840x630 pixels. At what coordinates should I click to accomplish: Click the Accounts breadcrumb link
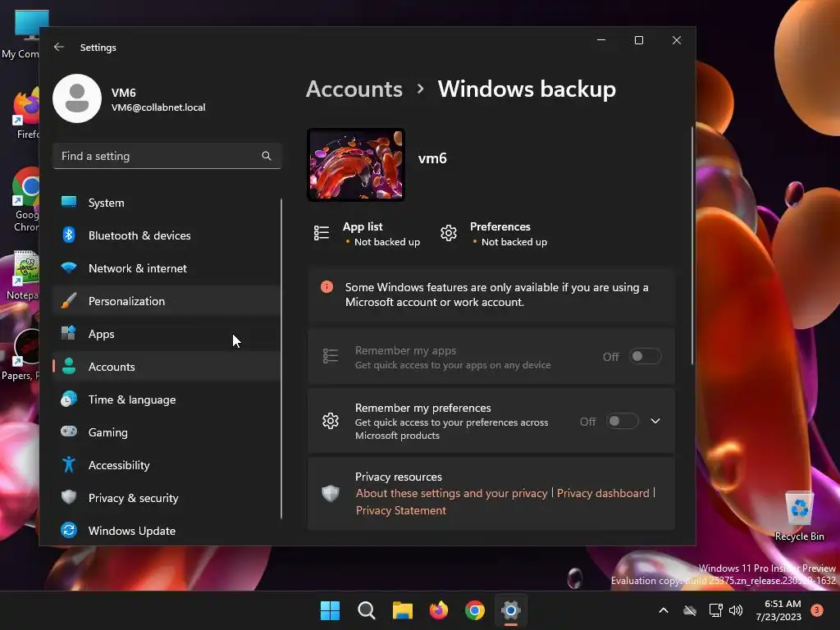point(354,89)
